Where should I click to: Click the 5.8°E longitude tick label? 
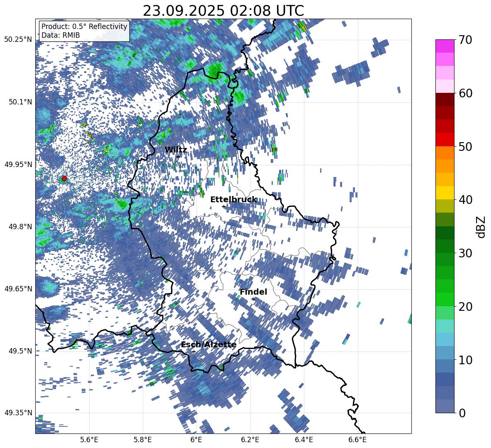pos(143,440)
